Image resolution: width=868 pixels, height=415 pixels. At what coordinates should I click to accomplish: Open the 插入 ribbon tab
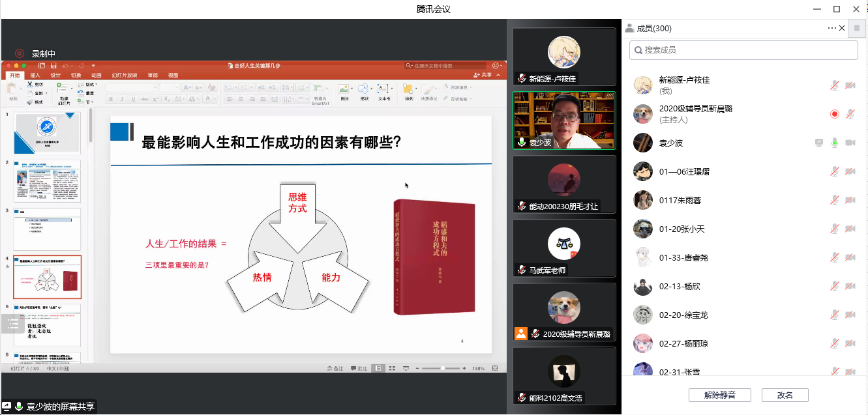pyautogui.click(x=35, y=75)
